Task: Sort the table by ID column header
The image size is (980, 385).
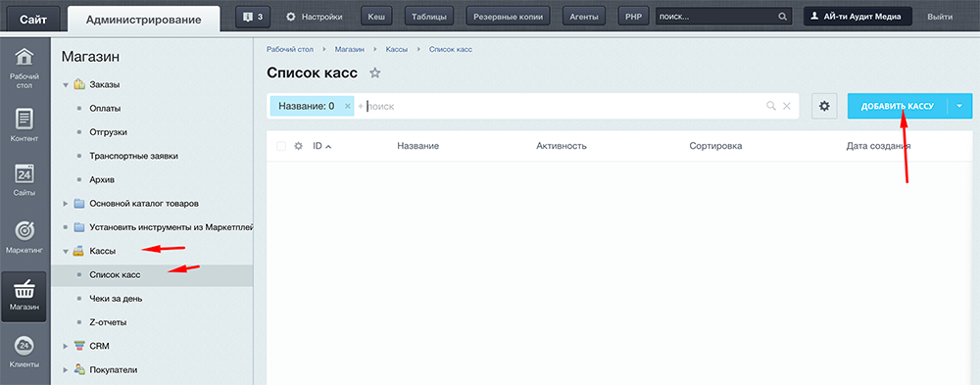Action: pos(321,146)
